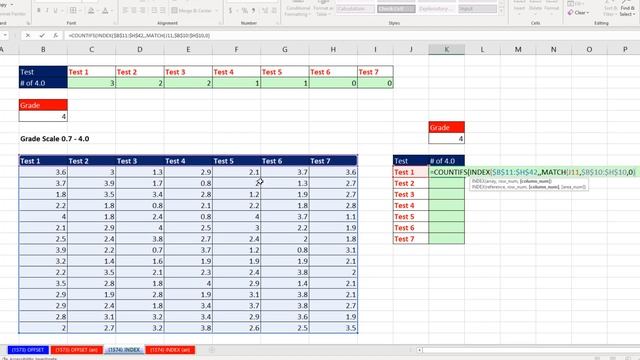Confirm formula entry with checkmark

pos(42,36)
